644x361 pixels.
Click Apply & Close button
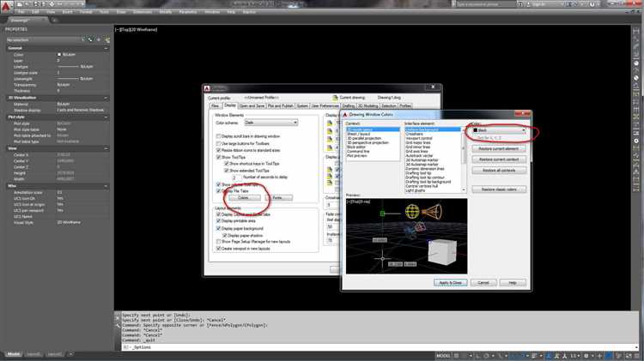coord(451,283)
